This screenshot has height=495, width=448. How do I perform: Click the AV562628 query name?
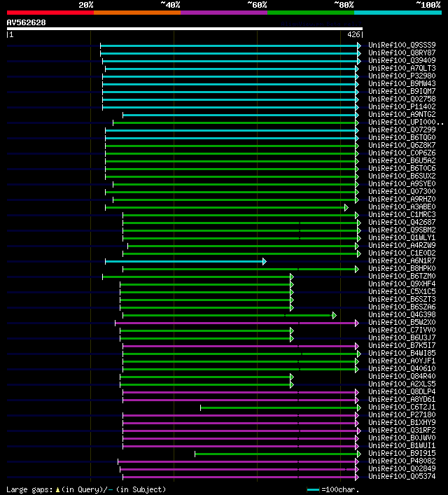pos(26,22)
